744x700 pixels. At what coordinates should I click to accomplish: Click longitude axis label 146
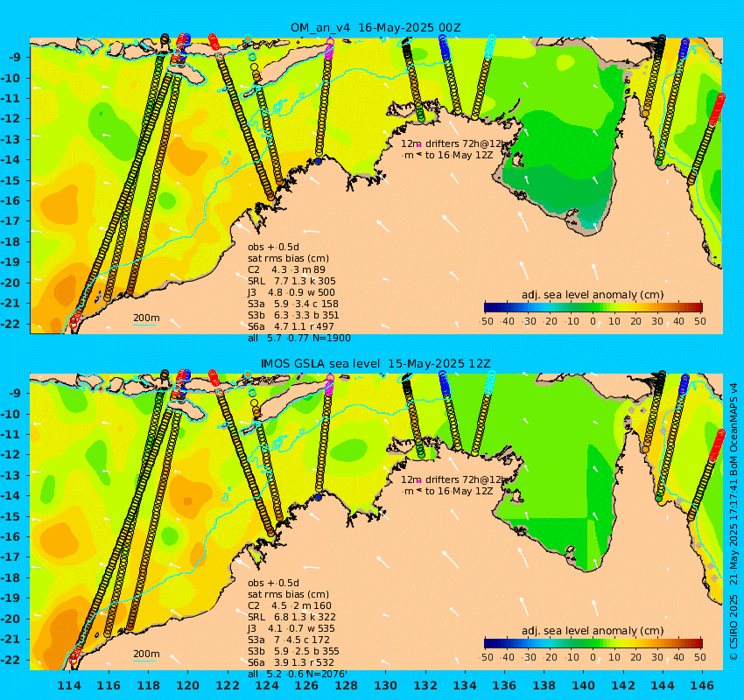tap(702, 685)
